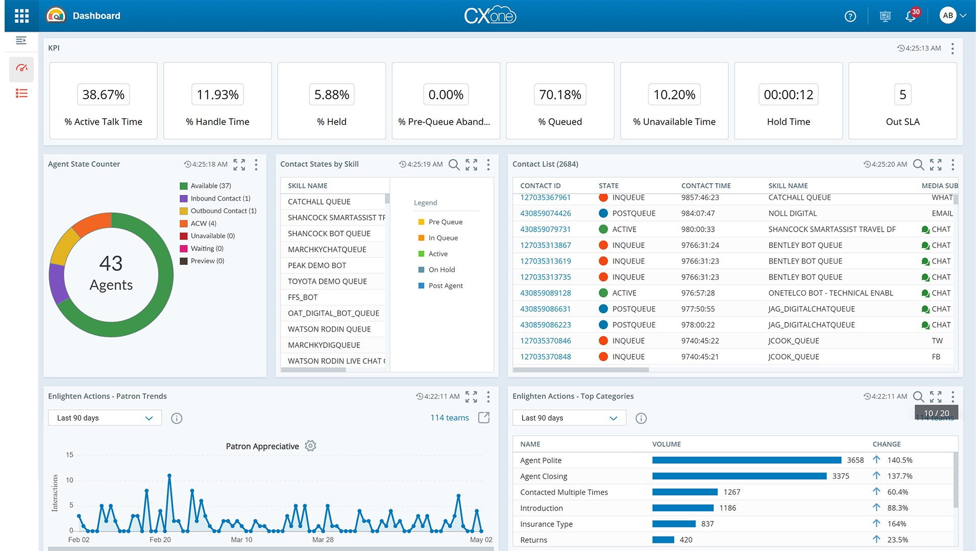Image resolution: width=980 pixels, height=551 pixels.
Task: Sort by SKILL NAME header in Contact List
Action: [788, 186]
